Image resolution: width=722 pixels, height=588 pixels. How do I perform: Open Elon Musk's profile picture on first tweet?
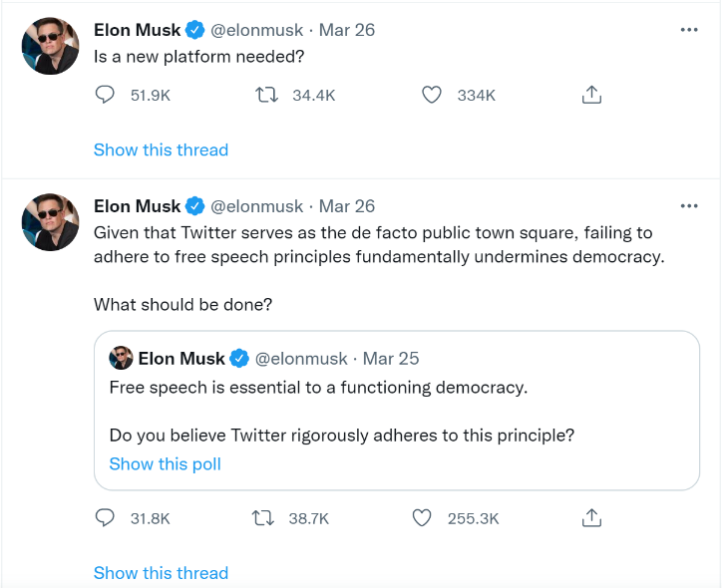(x=50, y=46)
